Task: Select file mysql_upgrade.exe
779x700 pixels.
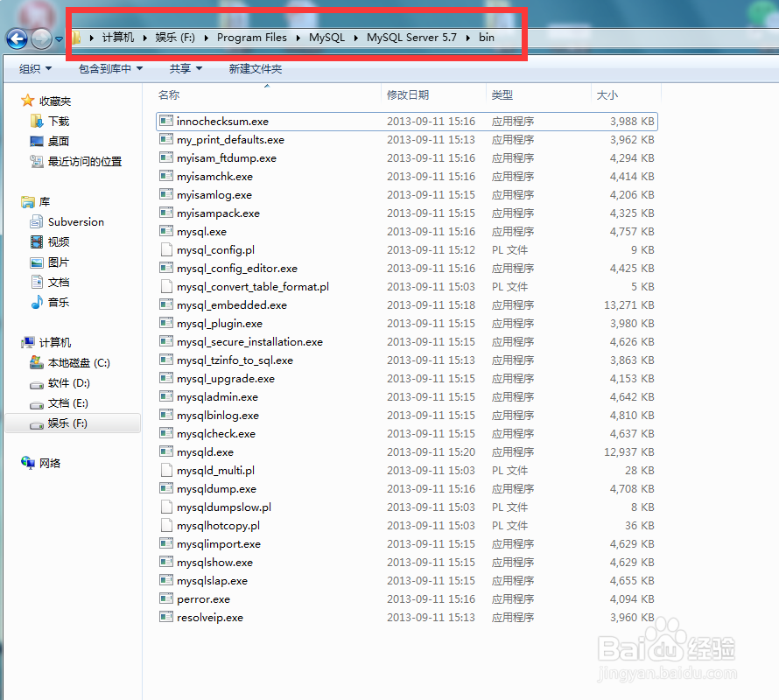Action: (x=226, y=379)
